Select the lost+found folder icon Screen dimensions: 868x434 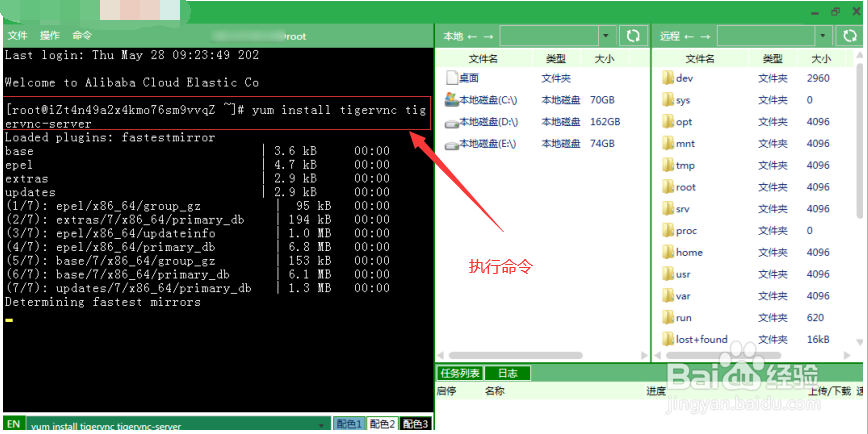(x=668, y=339)
